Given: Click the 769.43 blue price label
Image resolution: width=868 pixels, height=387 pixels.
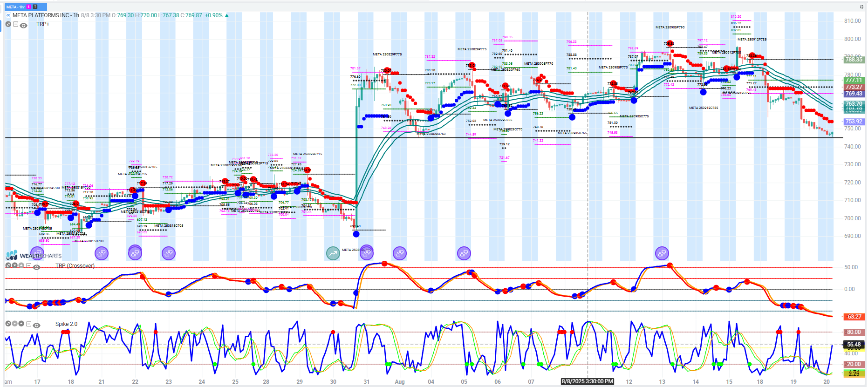Looking at the screenshot, I should (854, 94).
